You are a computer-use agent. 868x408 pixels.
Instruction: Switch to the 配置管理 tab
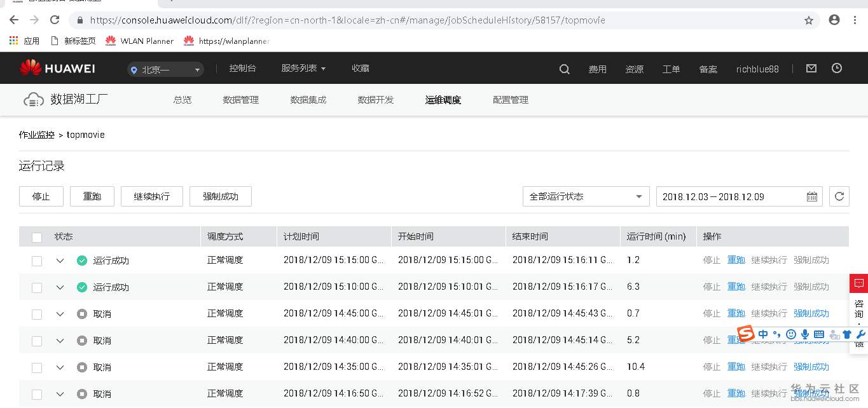[x=510, y=100]
